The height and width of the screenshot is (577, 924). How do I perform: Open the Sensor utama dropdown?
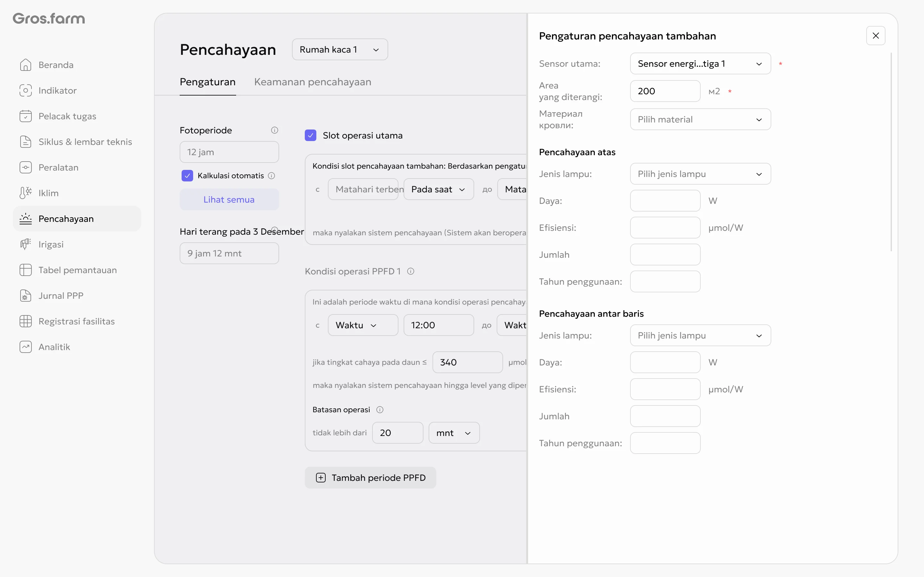pyautogui.click(x=700, y=64)
